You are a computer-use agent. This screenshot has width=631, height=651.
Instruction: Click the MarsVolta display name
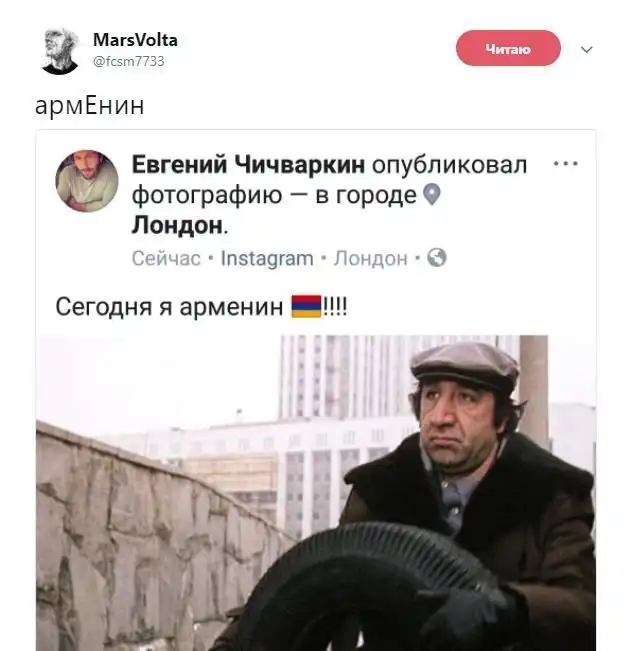135,40
